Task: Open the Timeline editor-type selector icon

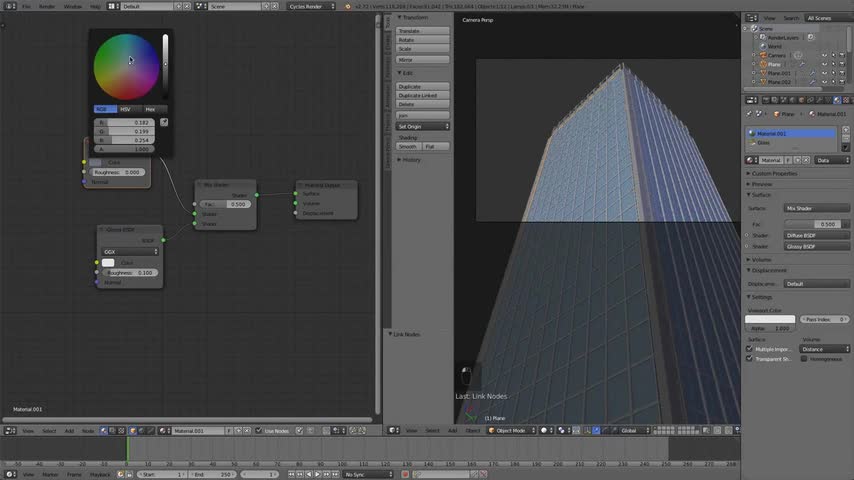Action: click(10, 475)
